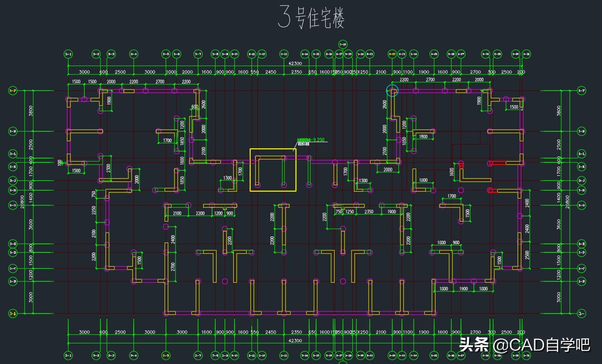The image size is (602, 364).
Task: Click the 3-A axis marker at bottom left
Action: point(13,314)
